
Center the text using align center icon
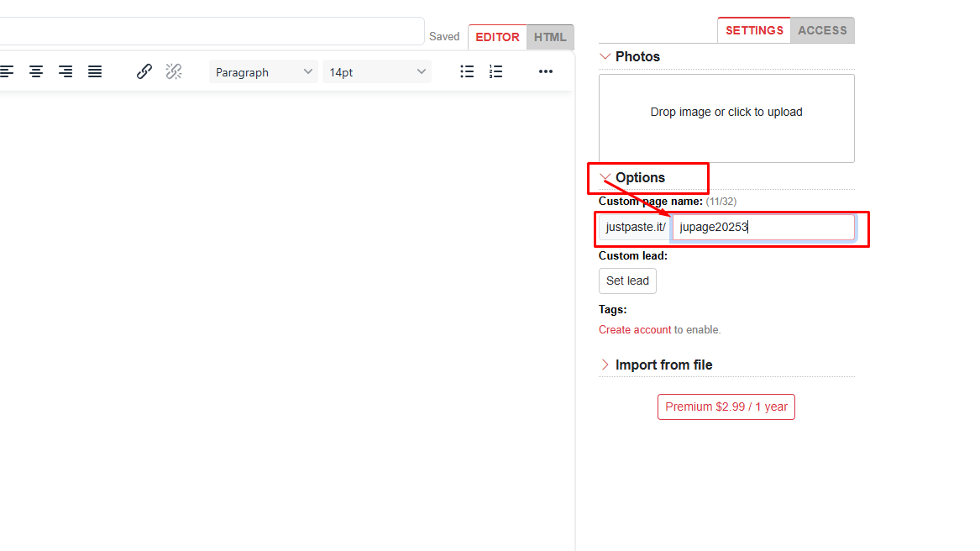pyautogui.click(x=36, y=71)
